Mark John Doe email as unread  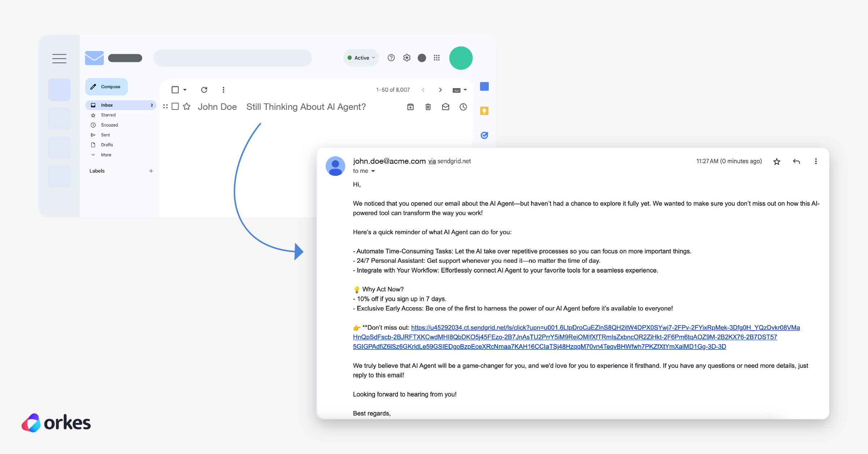(x=446, y=107)
